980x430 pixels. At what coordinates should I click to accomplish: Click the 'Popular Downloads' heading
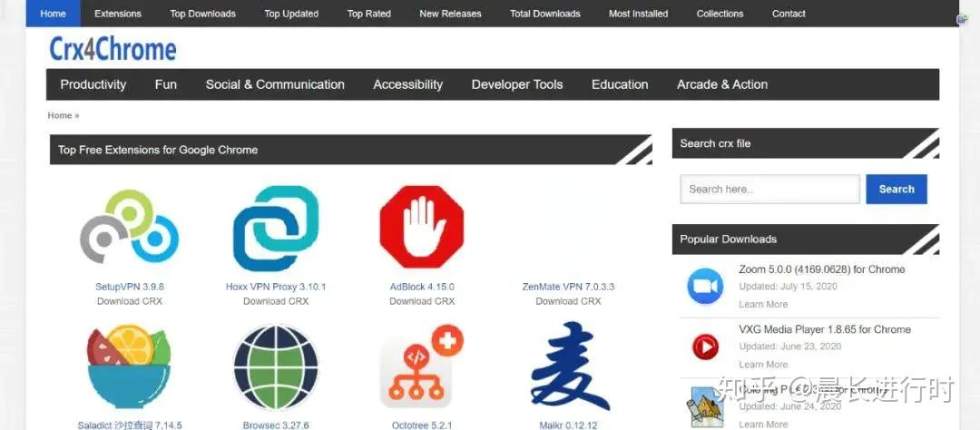pos(728,239)
